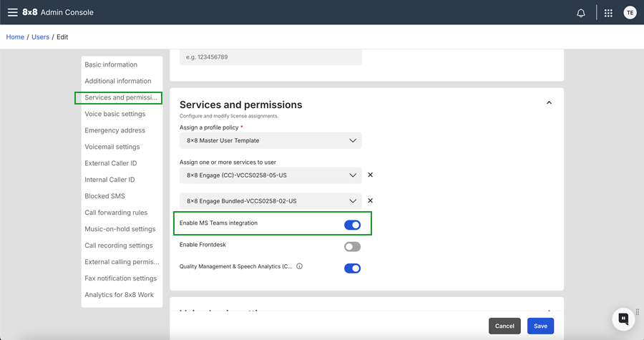Select Call forwarding rules in sidebar
The image size is (644, 340).
pyautogui.click(x=116, y=213)
